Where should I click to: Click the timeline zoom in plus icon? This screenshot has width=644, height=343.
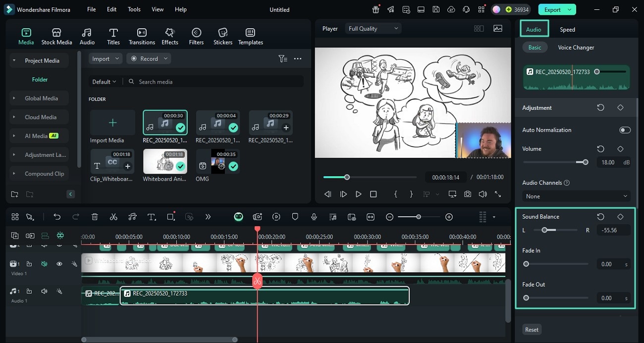pyautogui.click(x=449, y=217)
